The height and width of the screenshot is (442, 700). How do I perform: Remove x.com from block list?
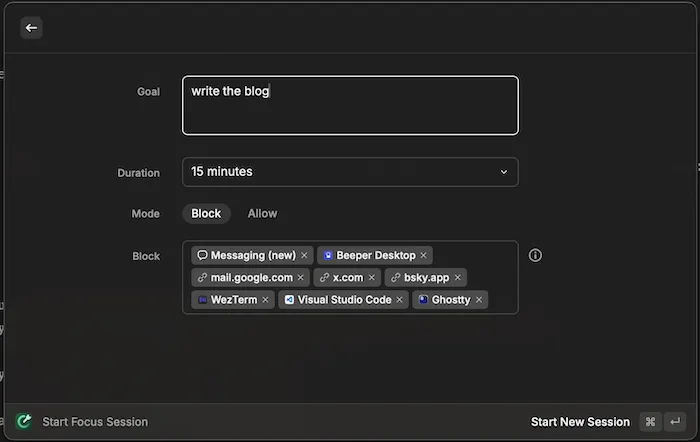point(372,277)
